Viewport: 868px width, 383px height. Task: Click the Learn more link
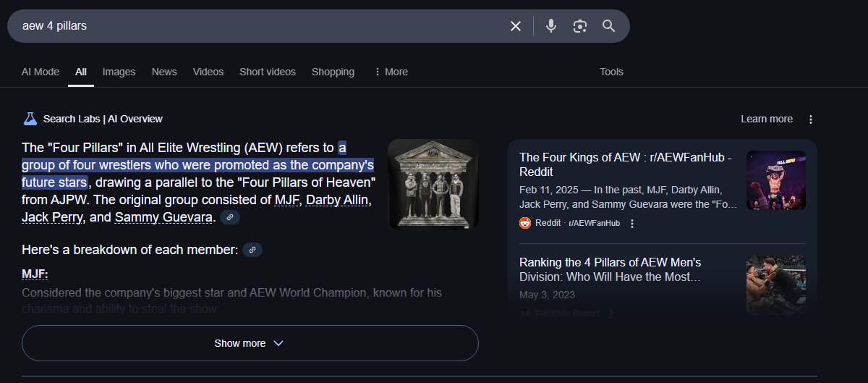coord(767,119)
